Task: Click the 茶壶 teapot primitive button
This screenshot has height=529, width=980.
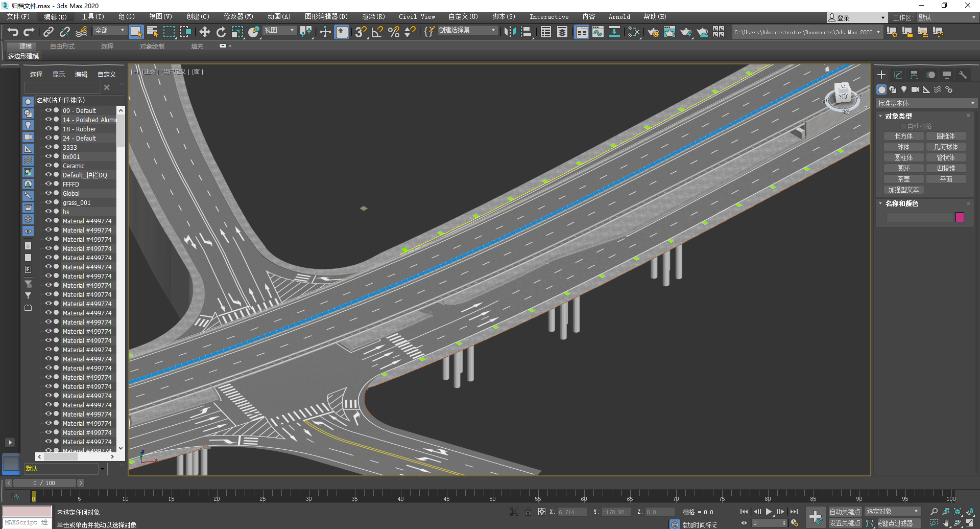Action: 903,179
